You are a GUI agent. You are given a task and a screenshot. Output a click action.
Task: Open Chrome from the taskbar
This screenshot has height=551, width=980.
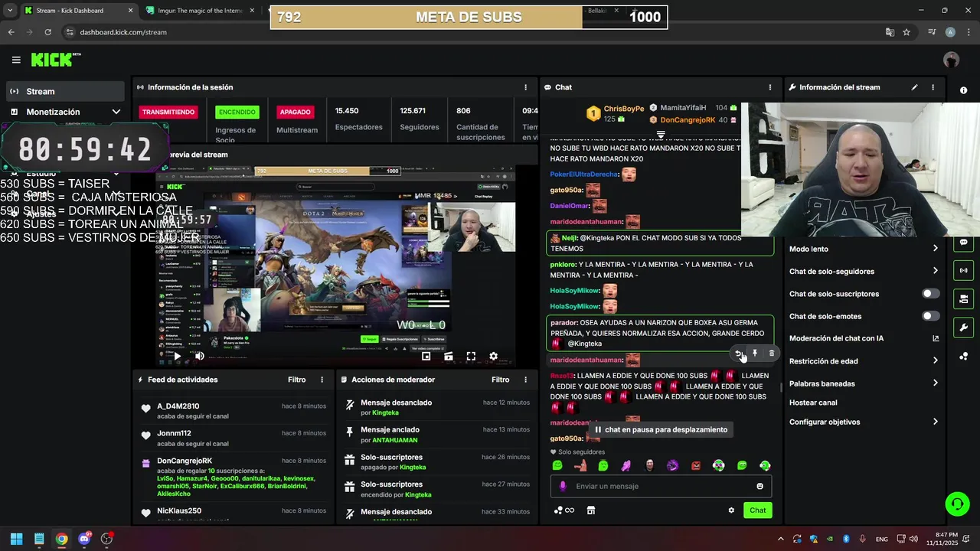coord(61,539)
